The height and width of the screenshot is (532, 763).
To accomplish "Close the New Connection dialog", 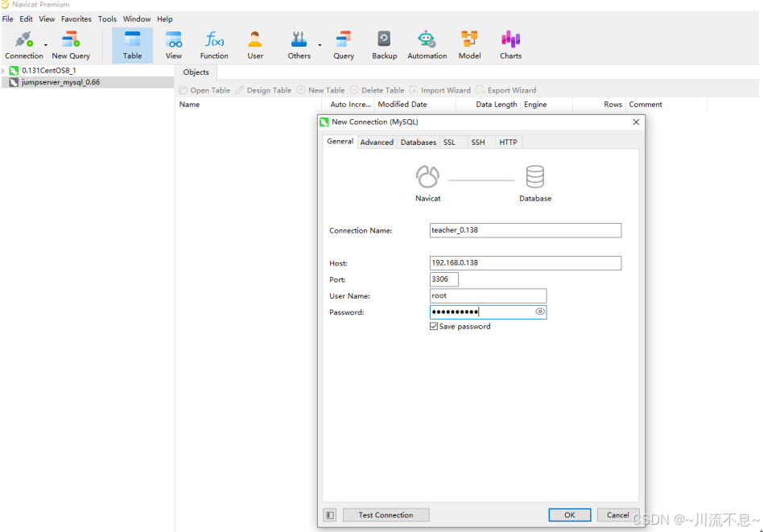I will pos(636,122).
